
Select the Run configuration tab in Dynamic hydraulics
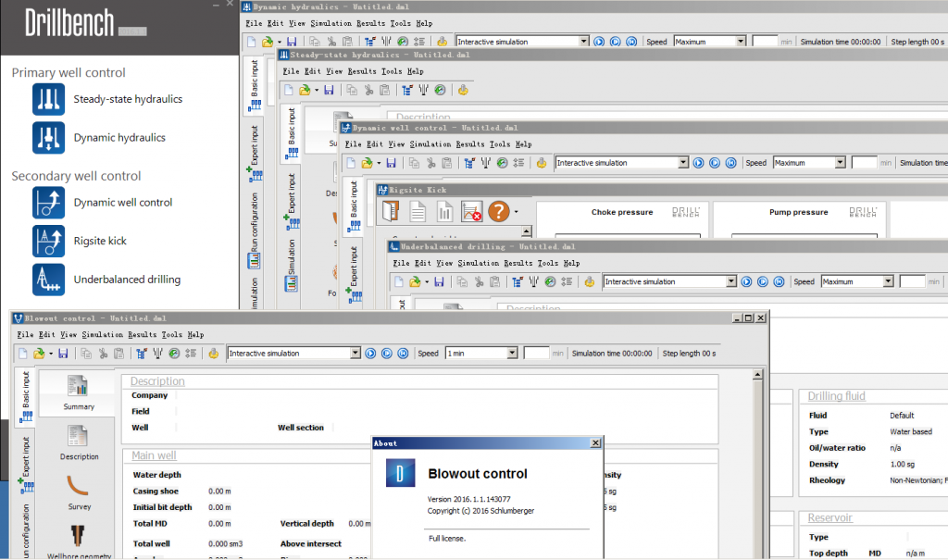tap(255, 230)
